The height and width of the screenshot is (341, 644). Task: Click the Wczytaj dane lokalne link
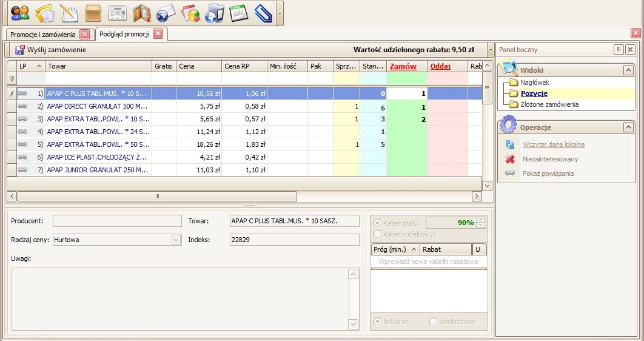[554, 144]
